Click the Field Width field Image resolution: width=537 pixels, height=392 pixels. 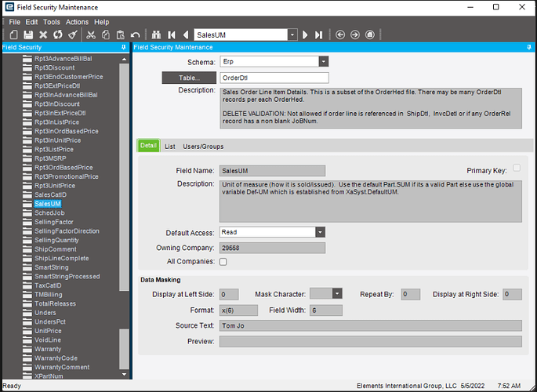[x=326, y=310]
